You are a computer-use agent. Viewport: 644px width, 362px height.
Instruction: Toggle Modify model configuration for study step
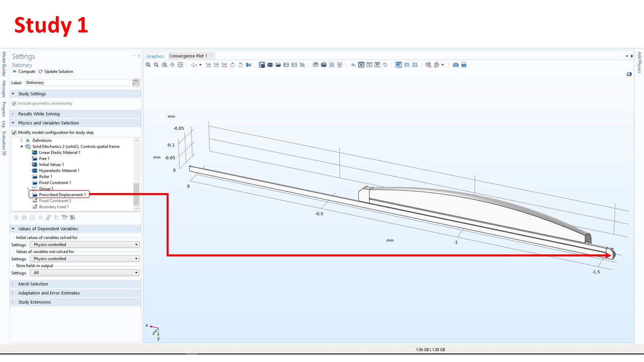pos(14,133)
